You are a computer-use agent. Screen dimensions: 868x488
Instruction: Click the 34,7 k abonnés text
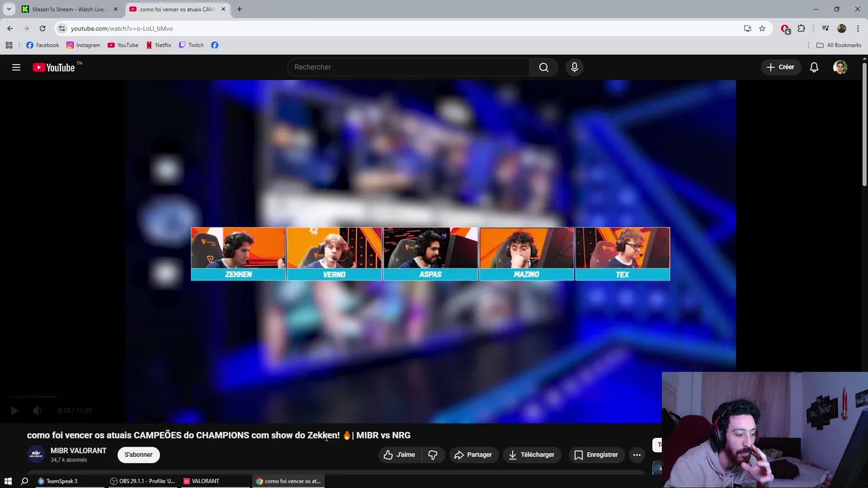(68, 460)
